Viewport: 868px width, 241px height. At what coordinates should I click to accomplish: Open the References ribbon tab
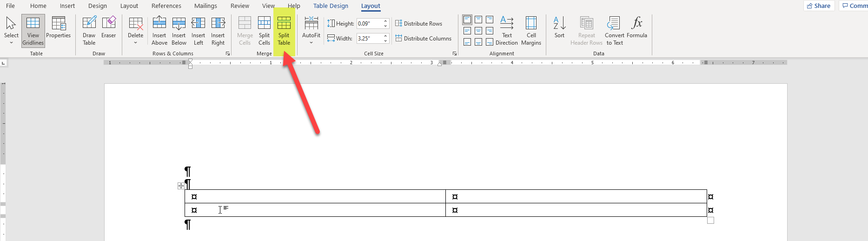(166, 6)
